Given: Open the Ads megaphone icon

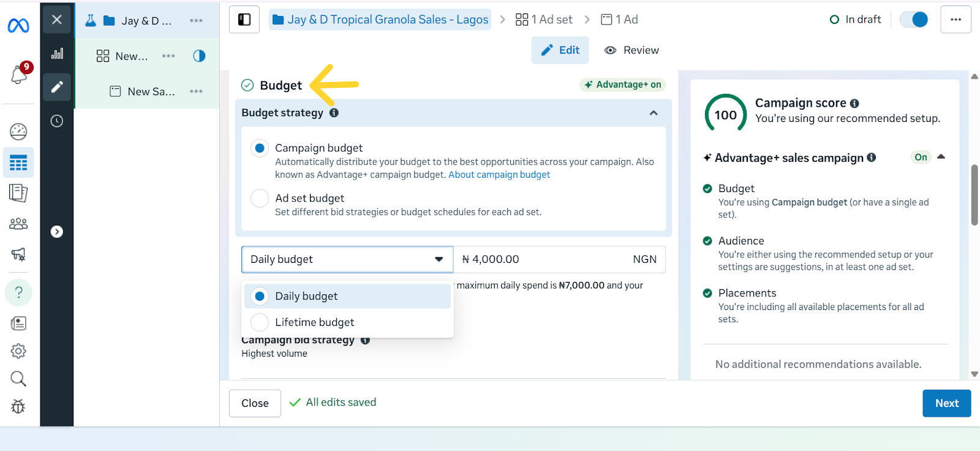Looking at the screenshot, I should coord(18,255).
